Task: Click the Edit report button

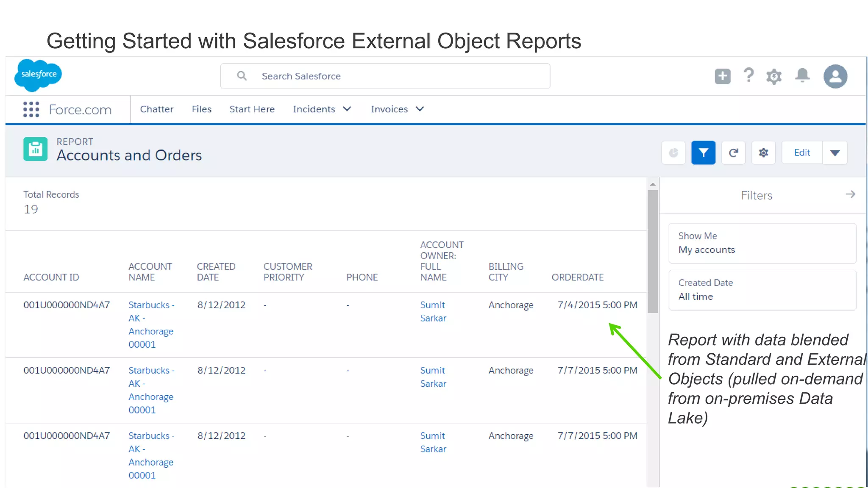Action: coord(802,152)
